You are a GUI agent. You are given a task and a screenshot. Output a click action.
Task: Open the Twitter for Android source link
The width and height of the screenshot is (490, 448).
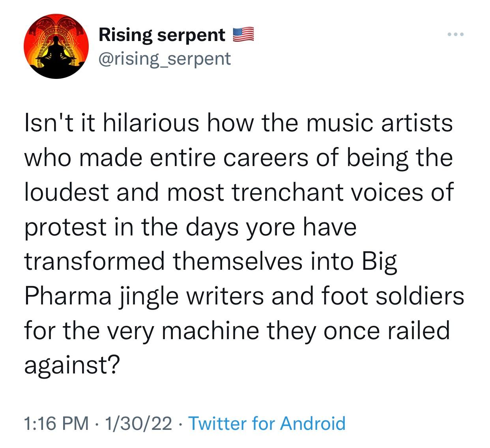point(267,423)
